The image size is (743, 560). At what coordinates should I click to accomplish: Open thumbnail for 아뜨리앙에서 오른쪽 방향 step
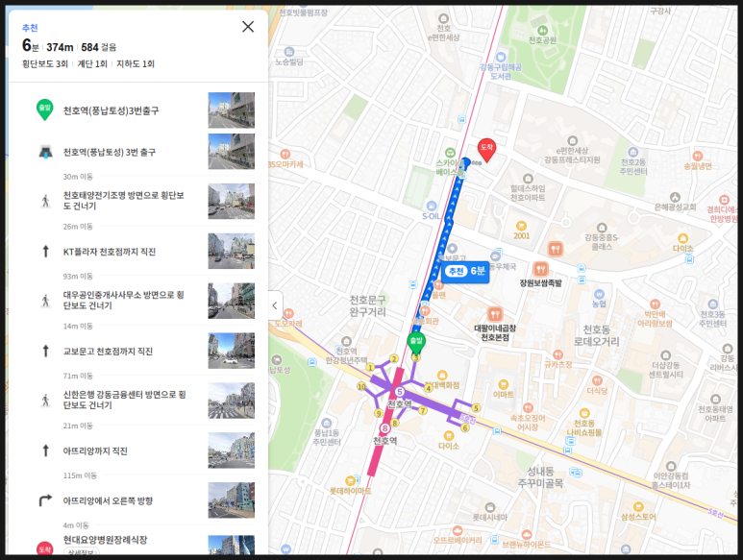click(x=232, y=500)
